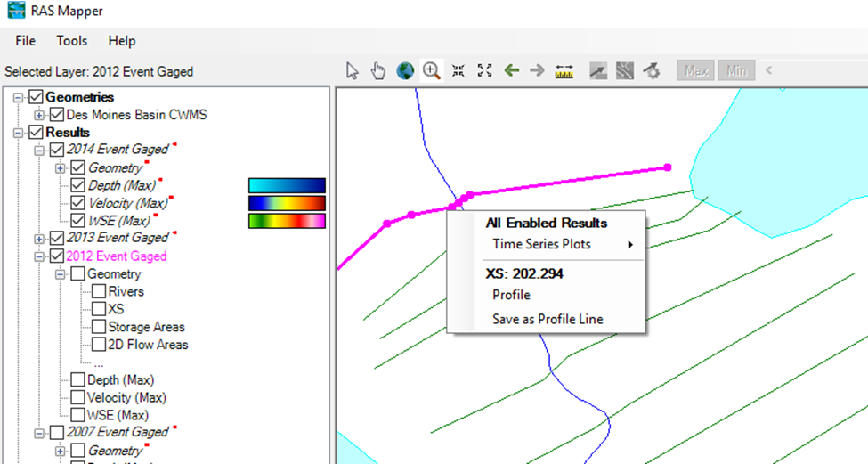Click the profile line plot toolbar icon
868x464 pixels.
coord(598,71)
